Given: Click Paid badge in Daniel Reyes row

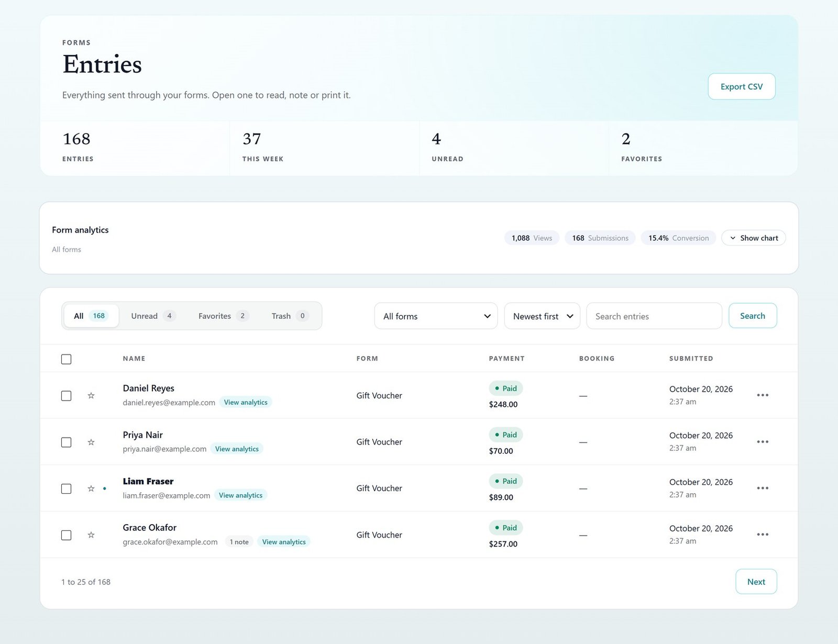Looking at the screenshot, I should (506, 388).
